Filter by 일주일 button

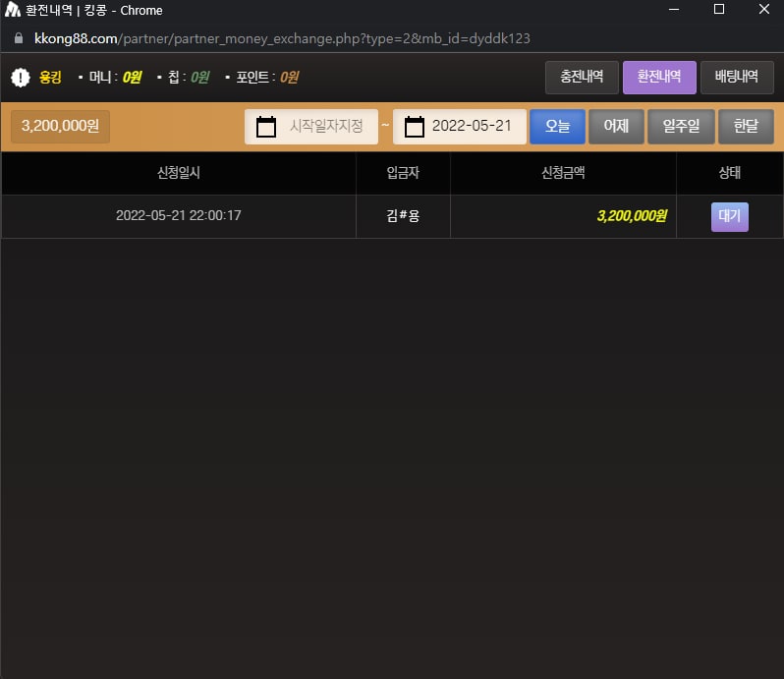tap(681, 127)
